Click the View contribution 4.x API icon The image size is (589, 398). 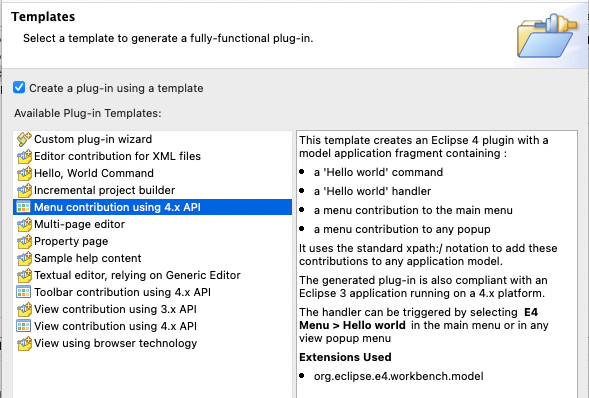click(x=23, y=326)
